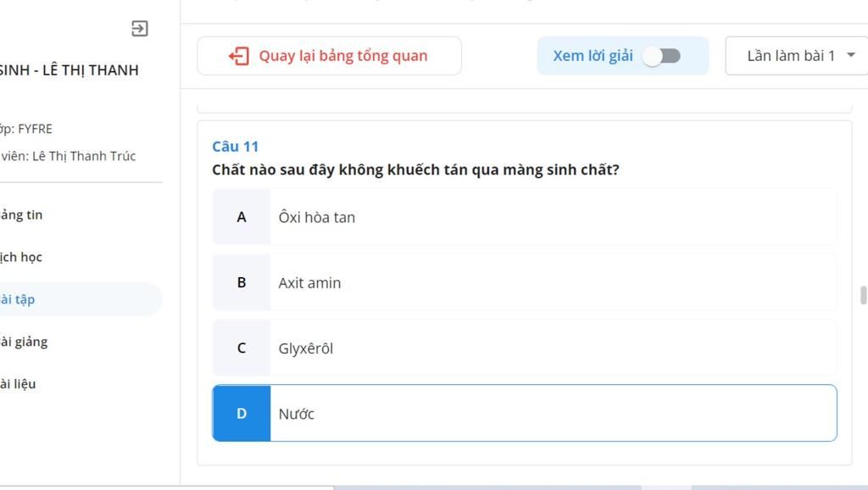Collapse the sidebar with the exit arrow icon
Screen dimensions: 868x490
coord(140,28)
